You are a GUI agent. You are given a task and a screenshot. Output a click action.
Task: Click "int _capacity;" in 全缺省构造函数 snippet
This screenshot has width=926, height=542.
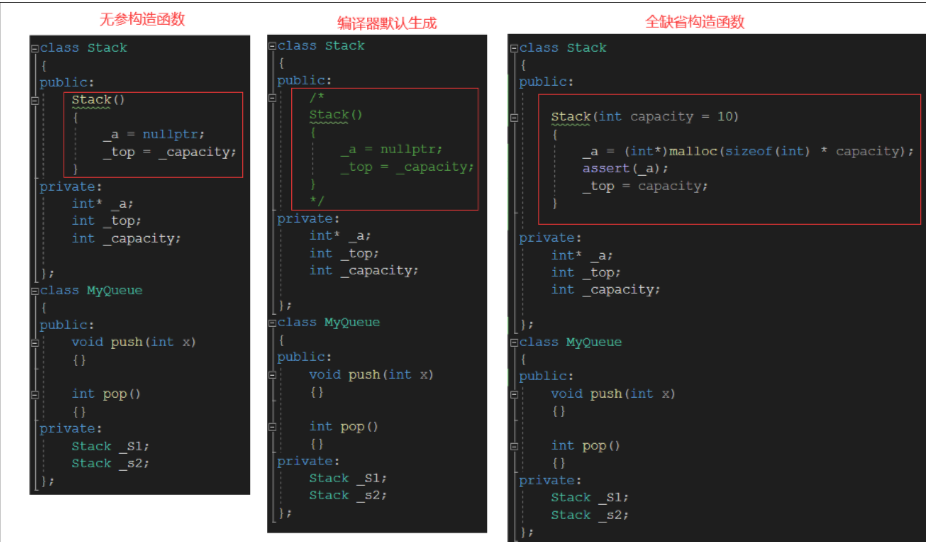[x=605, y=290]
